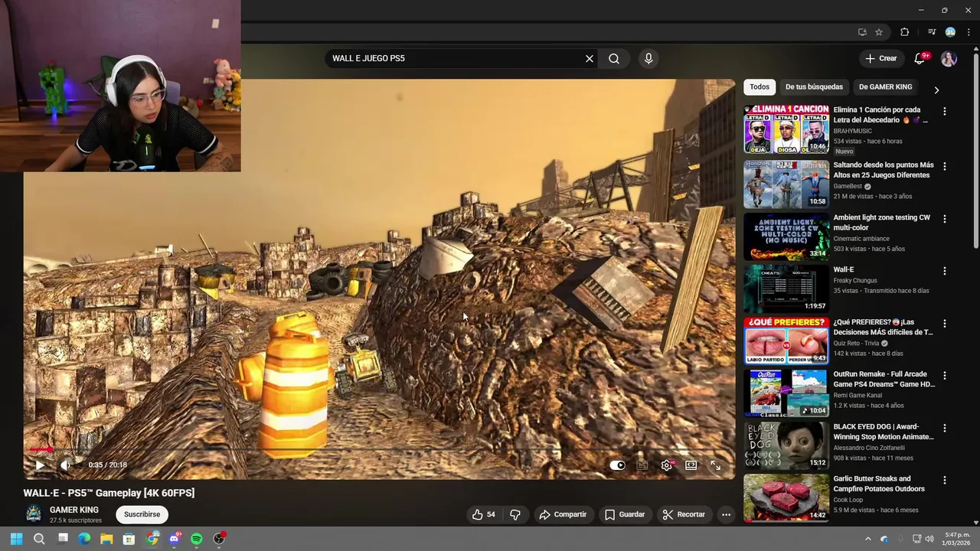Open Windows taskbar search
Screen dimensions: 980x551
pyautogui.click(x=39, y=539)
